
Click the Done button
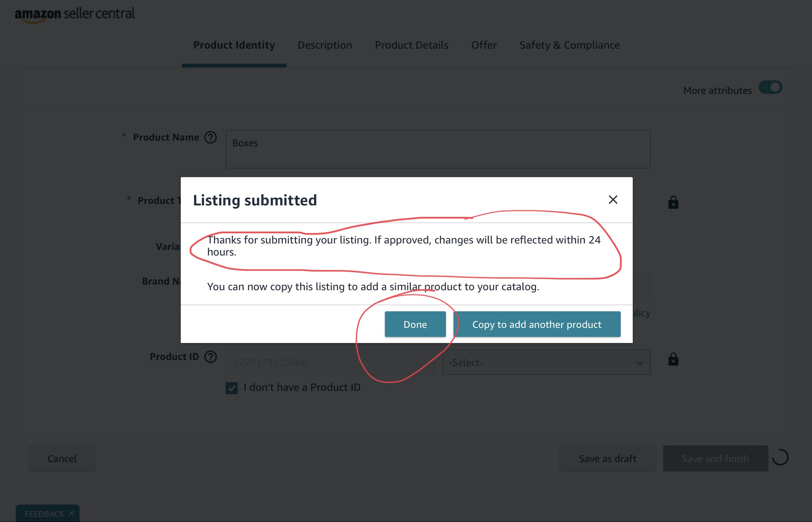pos(415,324)
